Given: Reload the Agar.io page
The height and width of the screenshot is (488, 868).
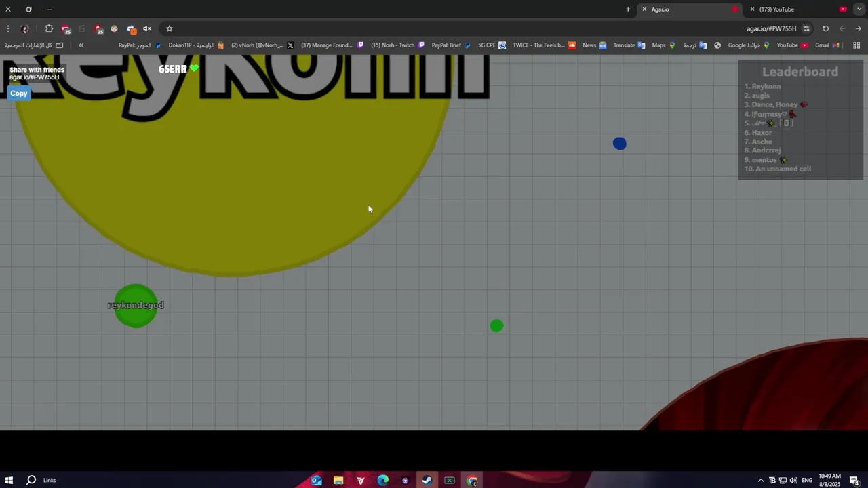Looking at the screenshot, I should [825, 28].
